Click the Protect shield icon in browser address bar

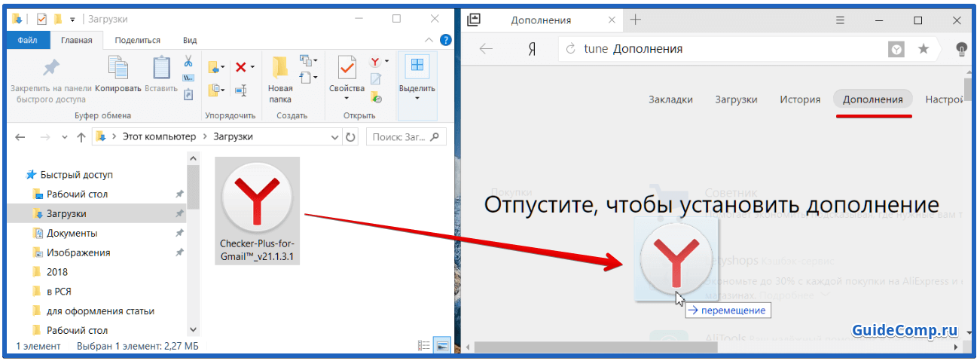896,49
